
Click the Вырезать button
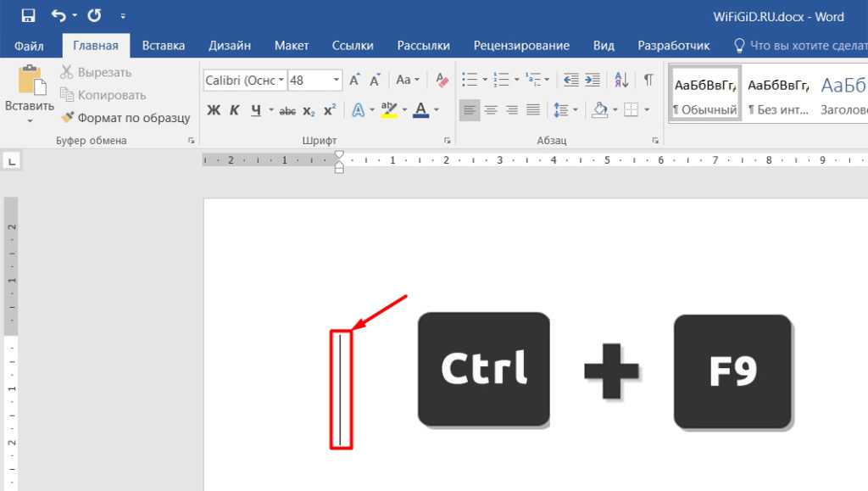click(96, 73)
